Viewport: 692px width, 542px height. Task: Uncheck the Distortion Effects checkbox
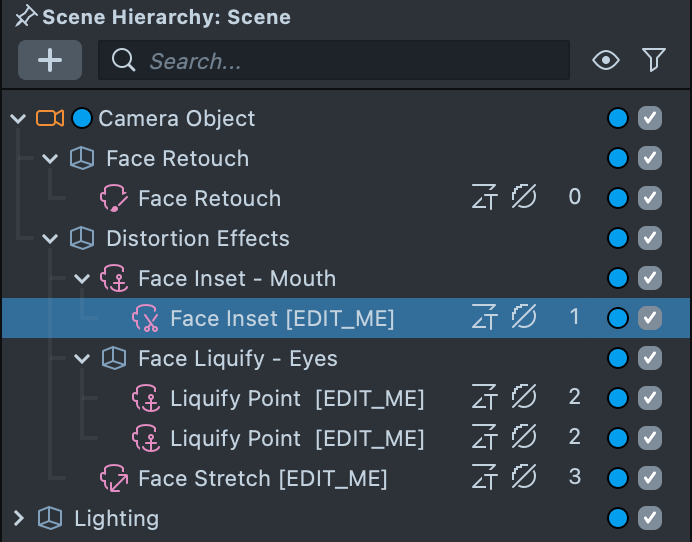tap(650, 238)
